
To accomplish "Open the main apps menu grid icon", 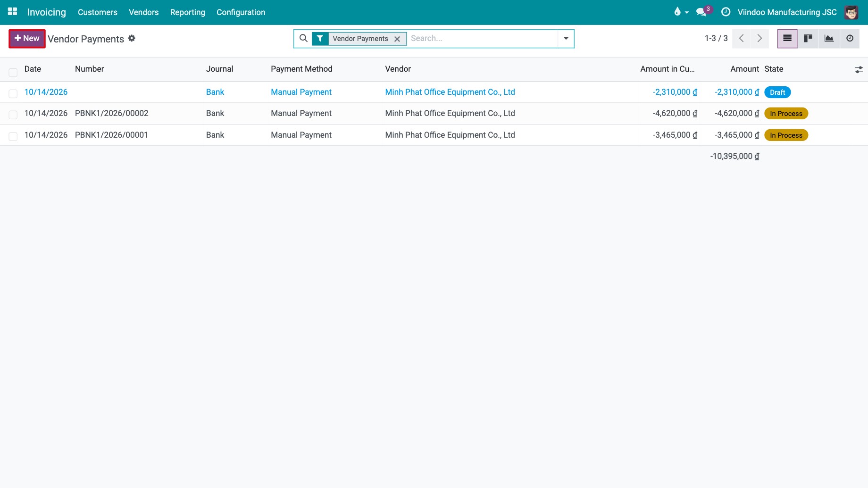I will pyautogui.click(x=13, y=12).
